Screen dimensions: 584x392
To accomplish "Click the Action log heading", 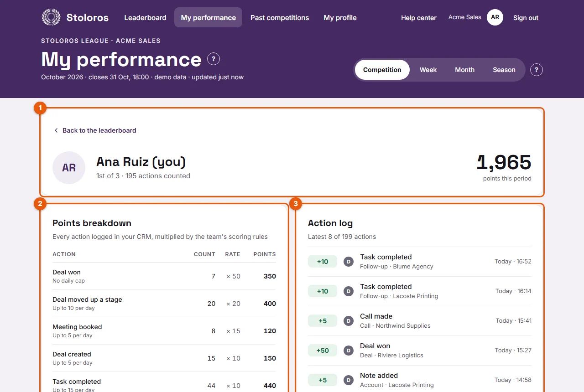I will coord(330,223).
